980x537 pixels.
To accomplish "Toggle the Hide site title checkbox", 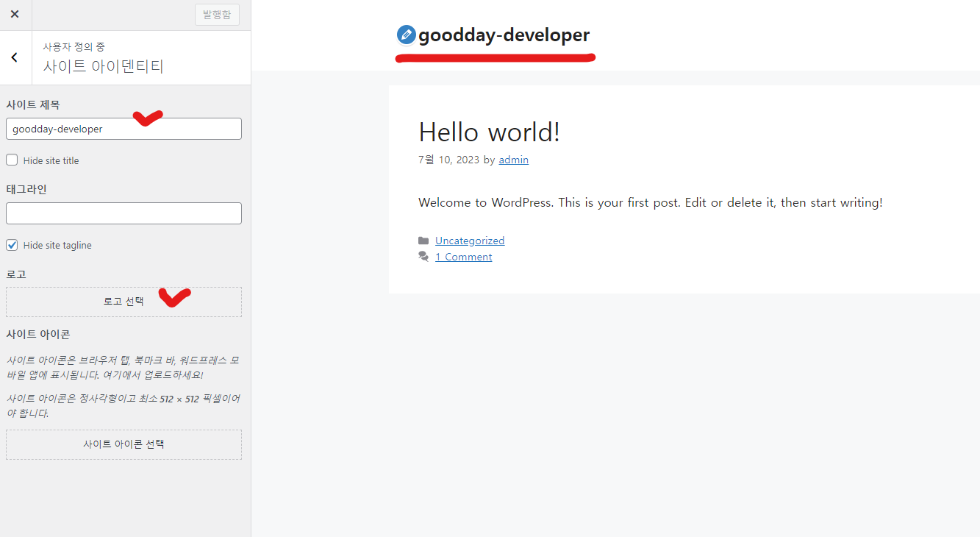I will point(12,160).
